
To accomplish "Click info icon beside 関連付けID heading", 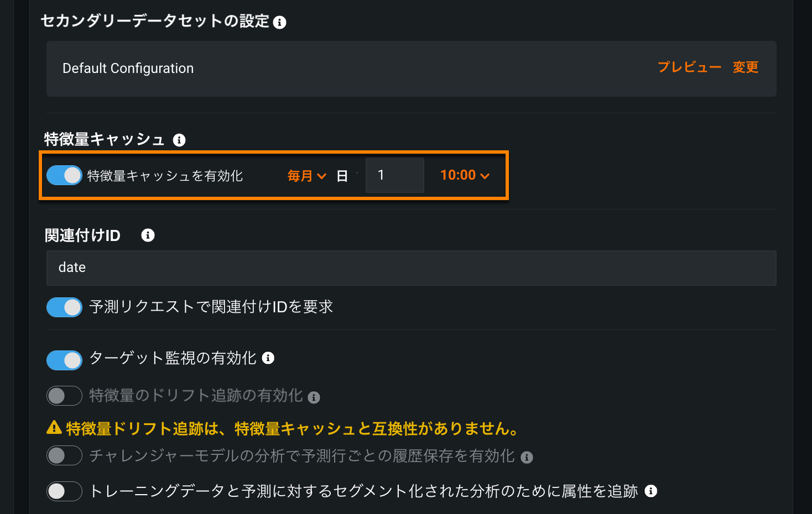I will tap(148, 235).
